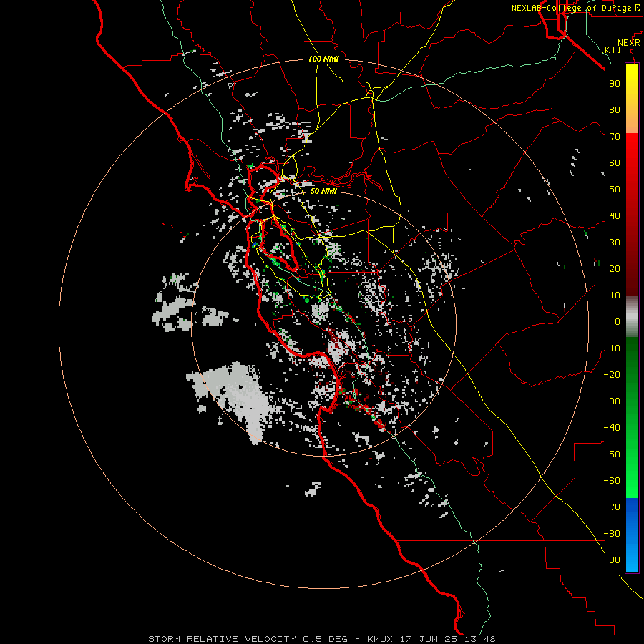Image resolution: width=644 pixels, height=644 pixels.
Task: Click the "-80" value on velocity scale
Action: pyautogui.click(x=612, y=534)
